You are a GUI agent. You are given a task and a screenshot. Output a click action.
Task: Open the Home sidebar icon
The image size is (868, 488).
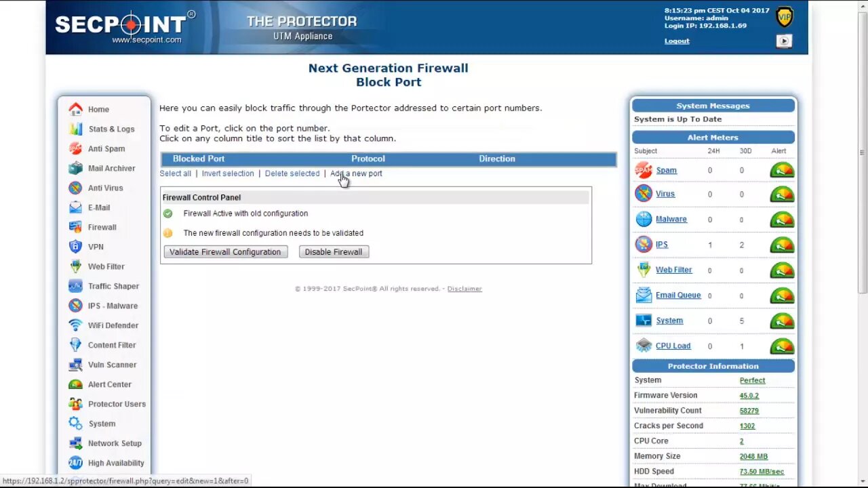(75, 109)
